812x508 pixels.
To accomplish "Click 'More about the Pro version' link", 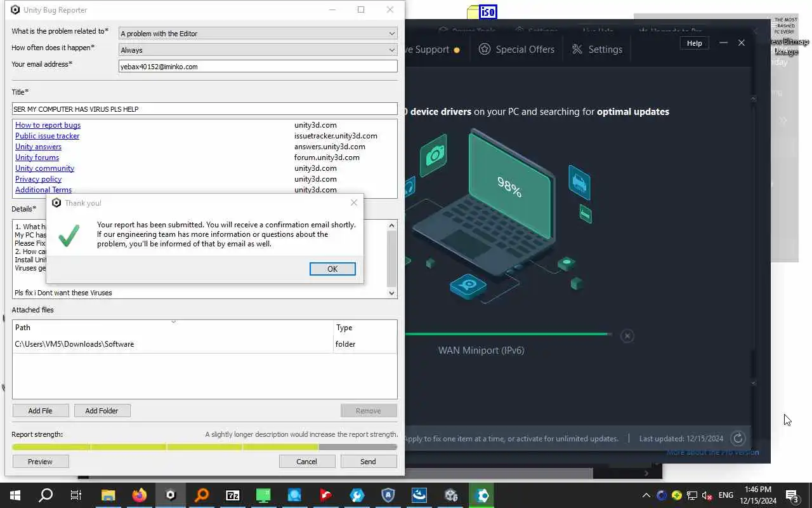I will pyautogui.click(x=712, y=452).
